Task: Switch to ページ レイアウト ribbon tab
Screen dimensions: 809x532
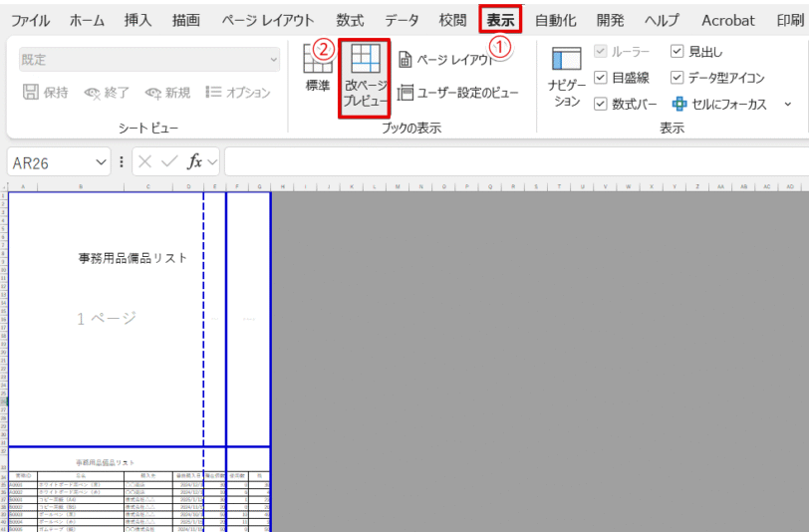Action: [x=268, y=21]
